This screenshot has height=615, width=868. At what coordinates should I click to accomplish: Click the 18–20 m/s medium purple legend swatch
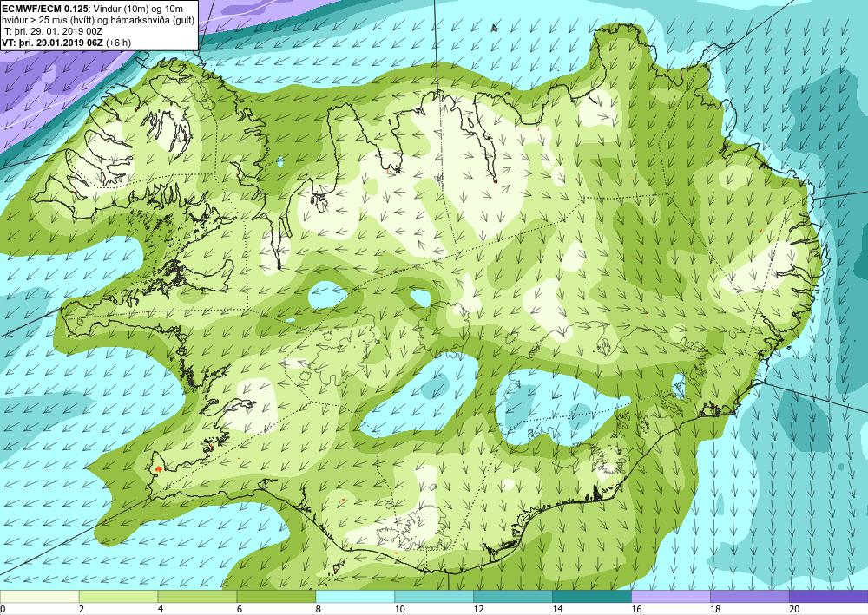tap(750, 597)
